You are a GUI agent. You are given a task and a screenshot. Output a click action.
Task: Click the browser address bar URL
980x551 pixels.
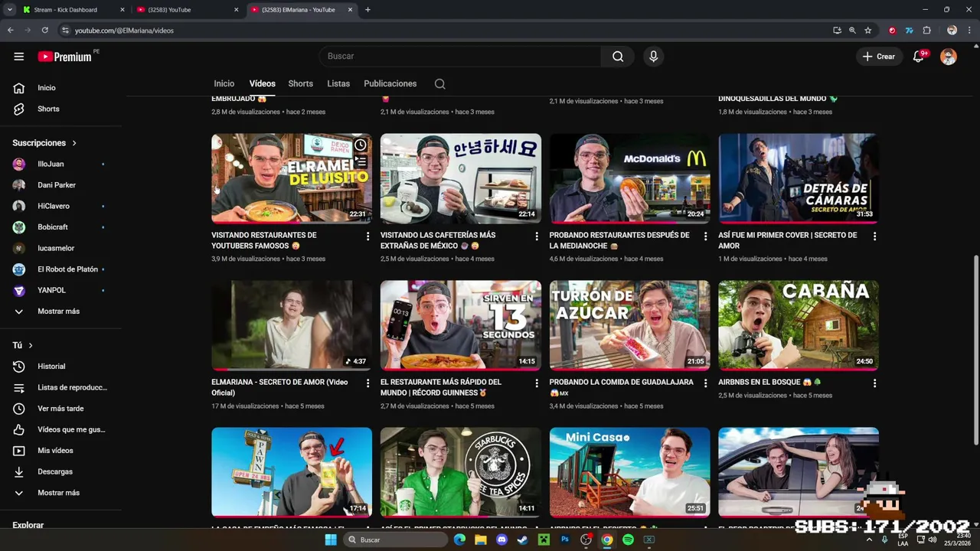tap(124, 31)
